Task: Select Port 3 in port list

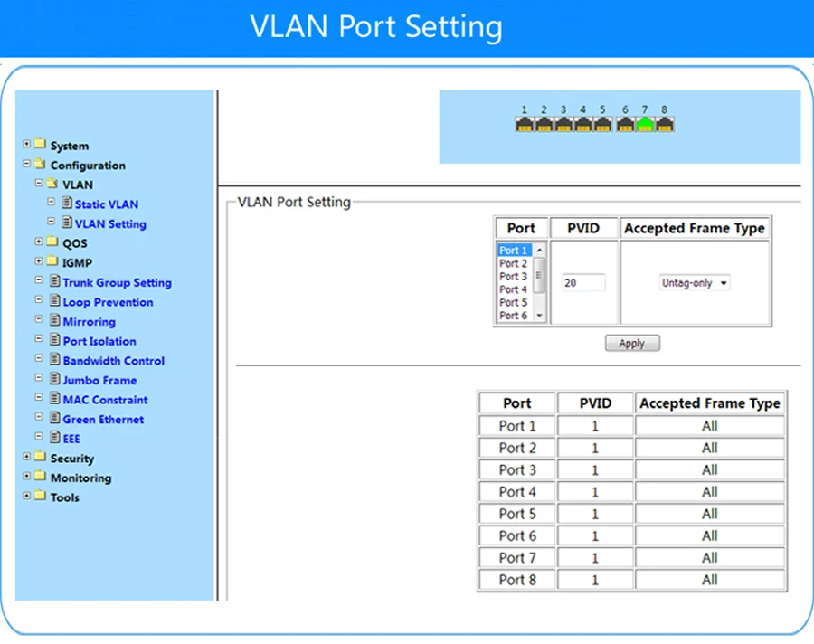Action: pyautogui.click(x=515, y=276)
